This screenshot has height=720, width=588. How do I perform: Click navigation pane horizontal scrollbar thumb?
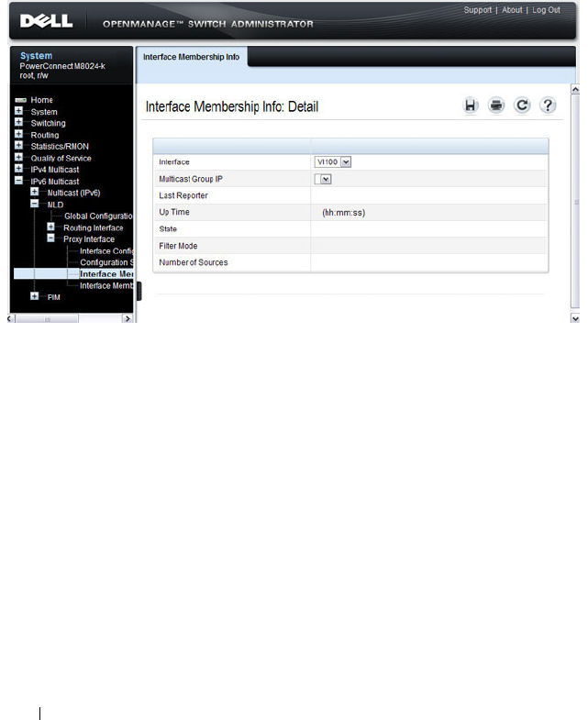[48, 319]
